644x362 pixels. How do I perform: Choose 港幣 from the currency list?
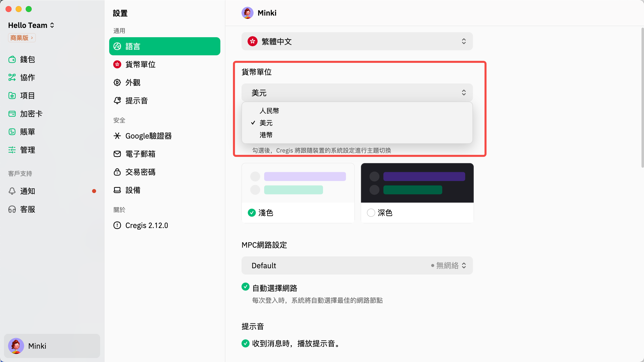(x=266, y=135)
